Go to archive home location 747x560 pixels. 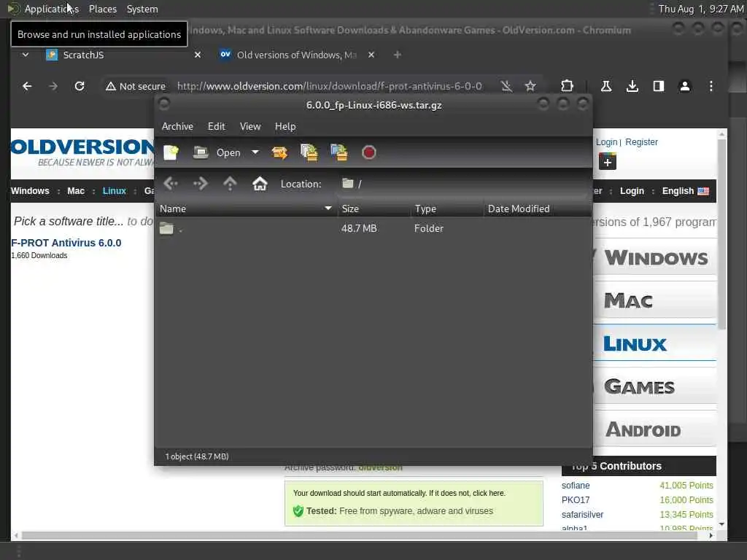[260, 183]
